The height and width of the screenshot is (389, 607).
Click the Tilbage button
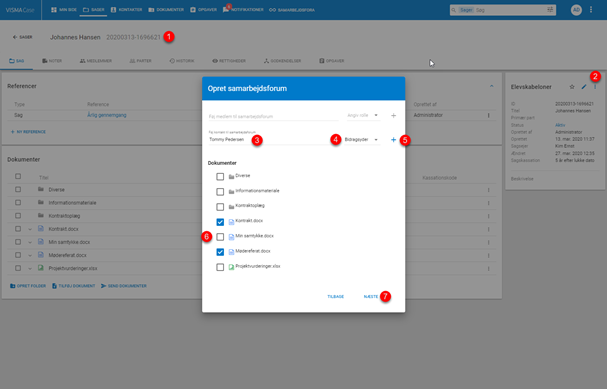[336, 296]
